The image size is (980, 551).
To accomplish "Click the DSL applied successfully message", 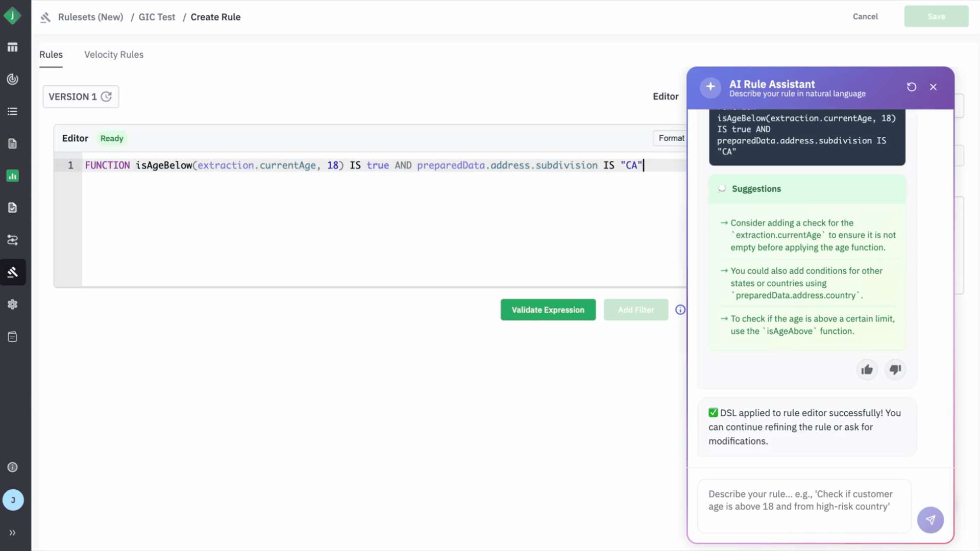I will pyautogui.click(x=806, y=427).
